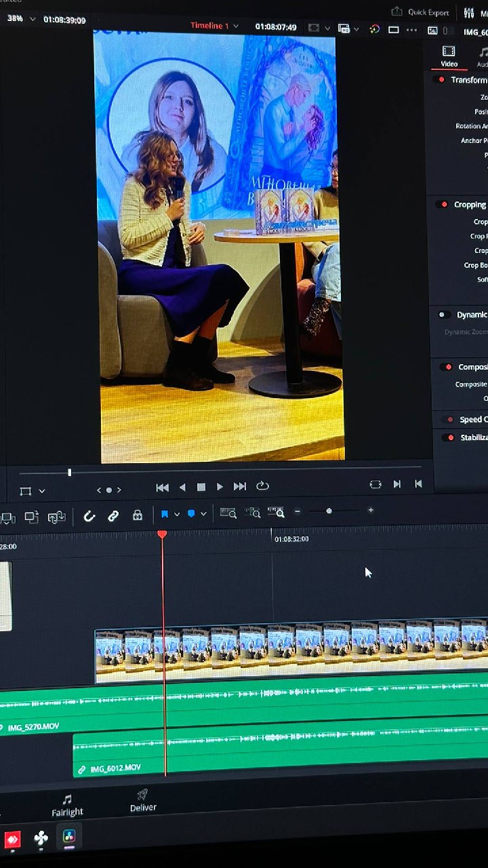The image size is (488, 868).
Task: Click the blue flag icon
Action: pos(164,515)
